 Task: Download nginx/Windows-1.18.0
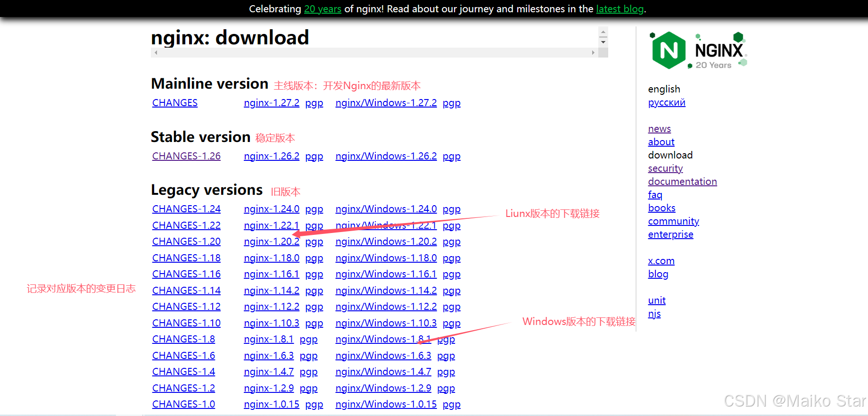coord(386,258)
